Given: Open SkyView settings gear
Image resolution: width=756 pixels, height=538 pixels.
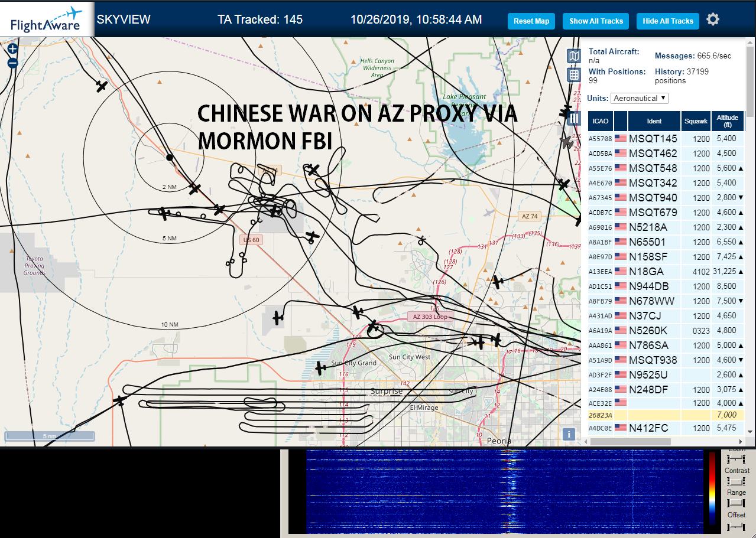Looking at the screenshot, I should (713, 19).
